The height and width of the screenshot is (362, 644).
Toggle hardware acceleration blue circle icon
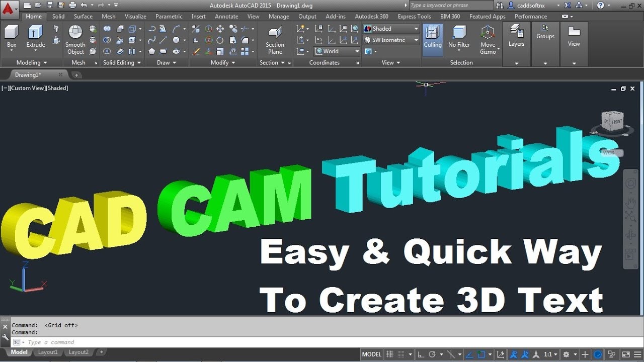(x=598, y=354)
